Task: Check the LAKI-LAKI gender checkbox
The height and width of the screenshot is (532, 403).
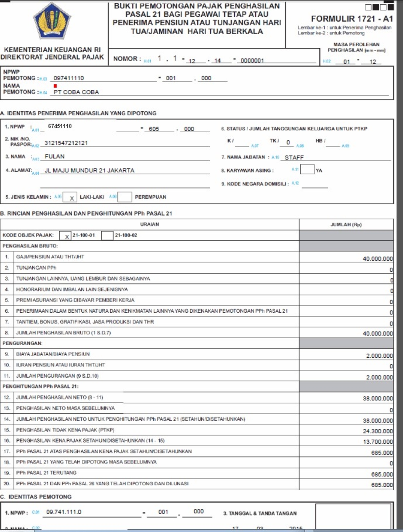Action: click(70, 197)
